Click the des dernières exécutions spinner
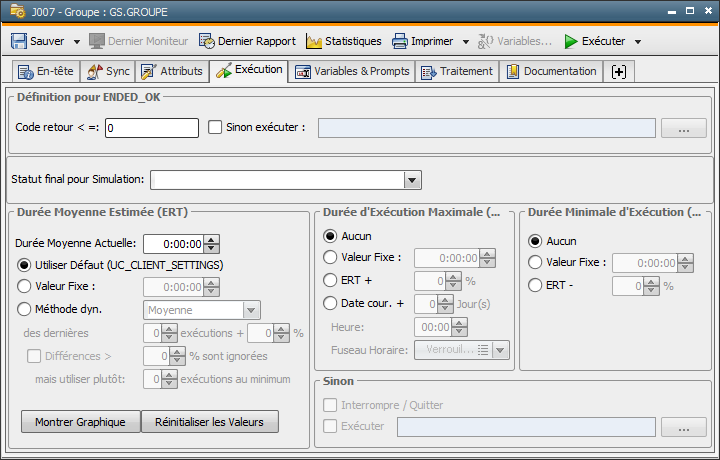The width and height of the screenshot is (720, 460). point(169,333)
